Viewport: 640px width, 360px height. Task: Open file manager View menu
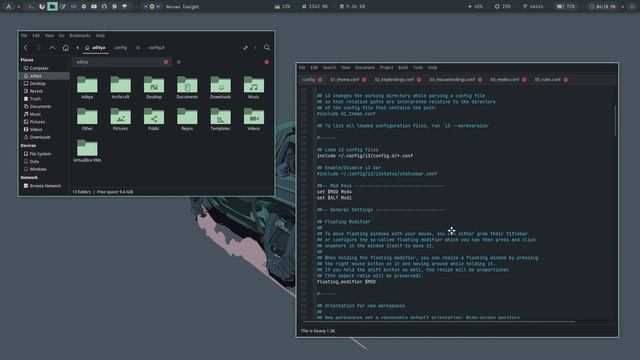pos(49,36)
